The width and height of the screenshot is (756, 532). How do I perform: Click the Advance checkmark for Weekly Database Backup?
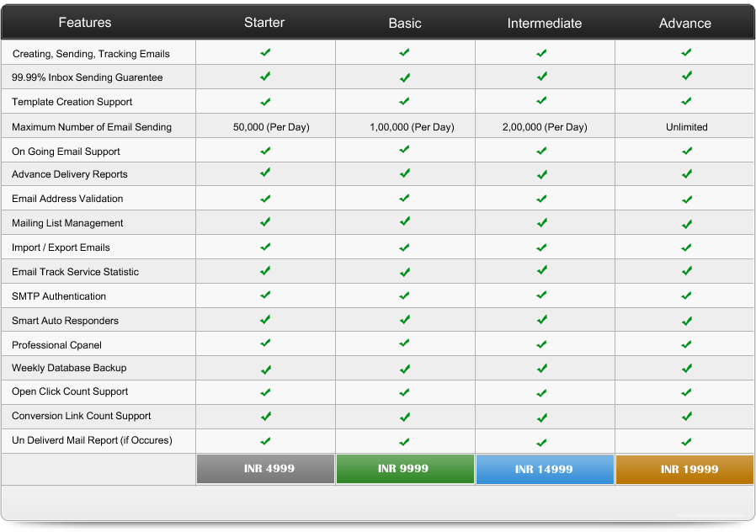[x=686, y=368]
